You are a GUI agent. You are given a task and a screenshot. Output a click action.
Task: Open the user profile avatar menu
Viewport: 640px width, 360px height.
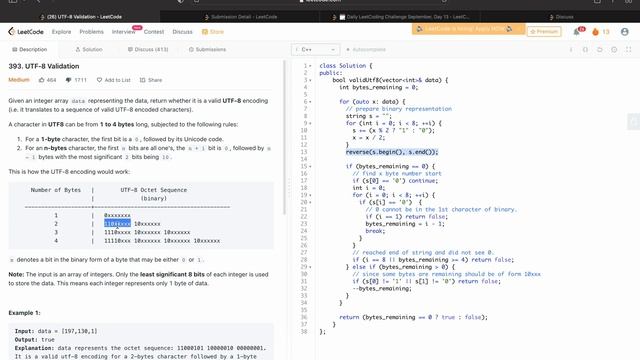pyautogui.click(x=624, y=31)
